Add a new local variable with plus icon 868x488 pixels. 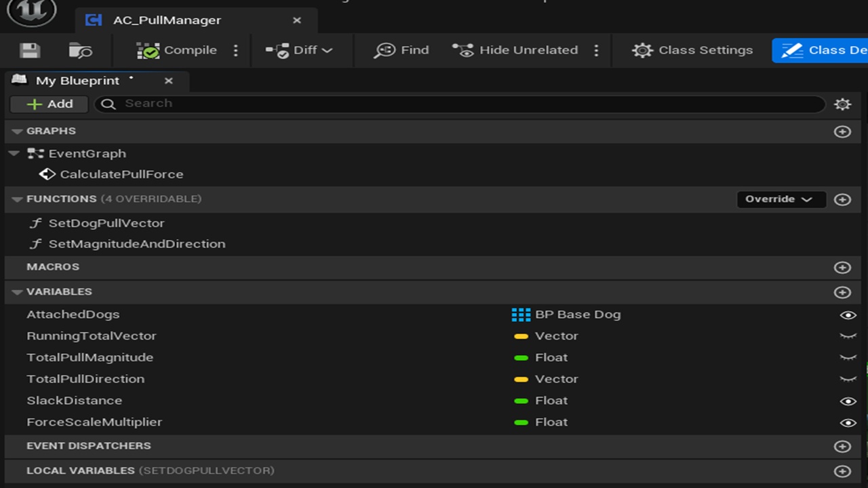tap(842, 471)
